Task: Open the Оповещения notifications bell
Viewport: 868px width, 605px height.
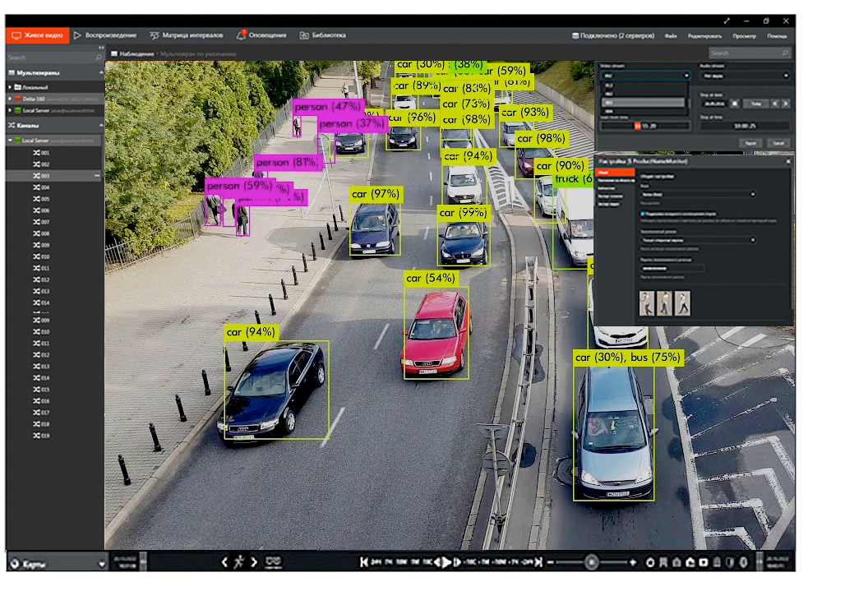Action: 241,35
